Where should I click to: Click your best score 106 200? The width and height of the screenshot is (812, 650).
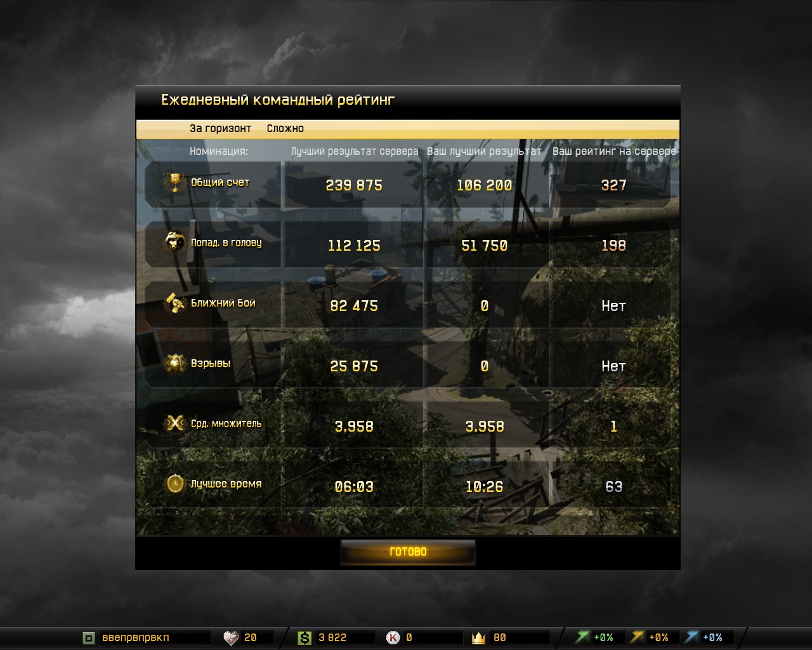484,185
